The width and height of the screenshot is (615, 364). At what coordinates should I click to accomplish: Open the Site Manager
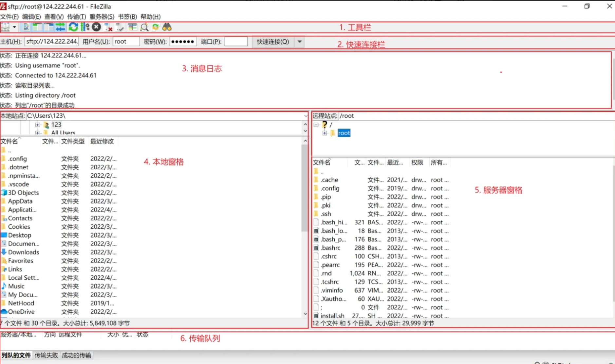pos(5,27)
